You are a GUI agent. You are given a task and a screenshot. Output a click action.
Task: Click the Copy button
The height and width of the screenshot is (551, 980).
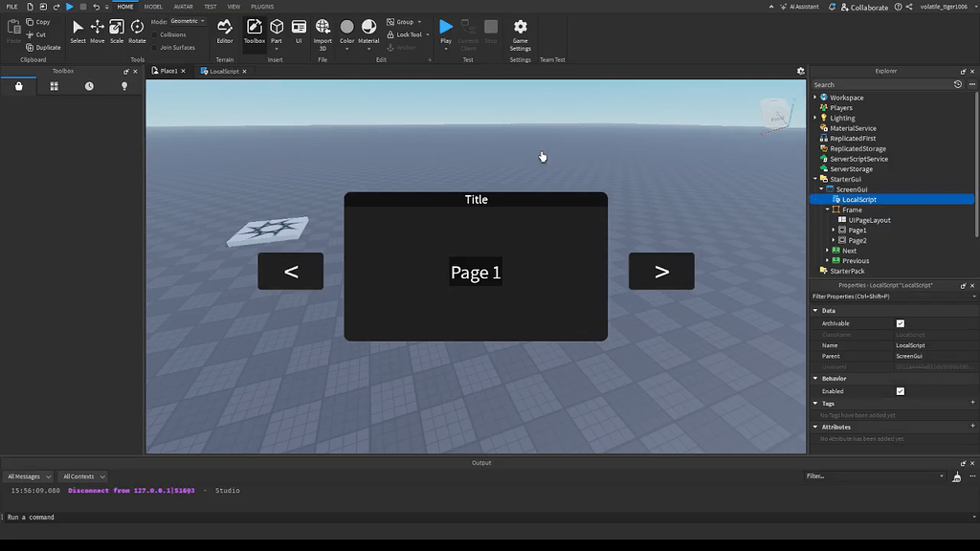pyautogui.click(x=37, y=22)
